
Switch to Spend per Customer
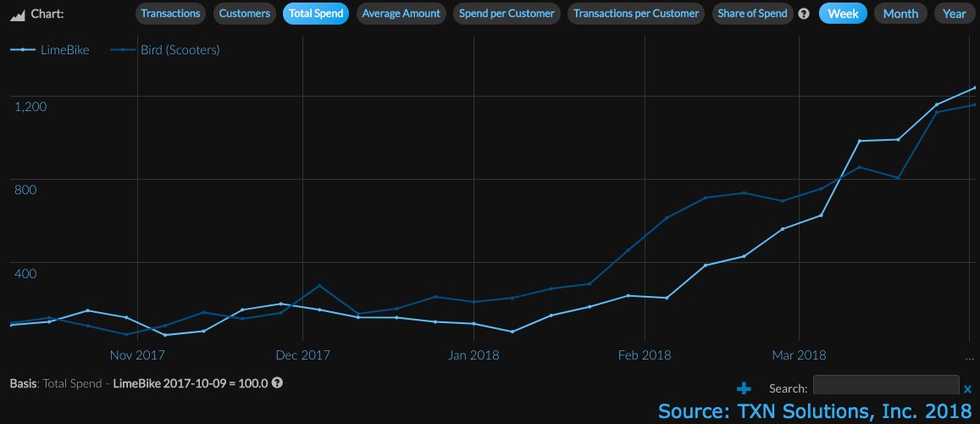pos(507,13)
